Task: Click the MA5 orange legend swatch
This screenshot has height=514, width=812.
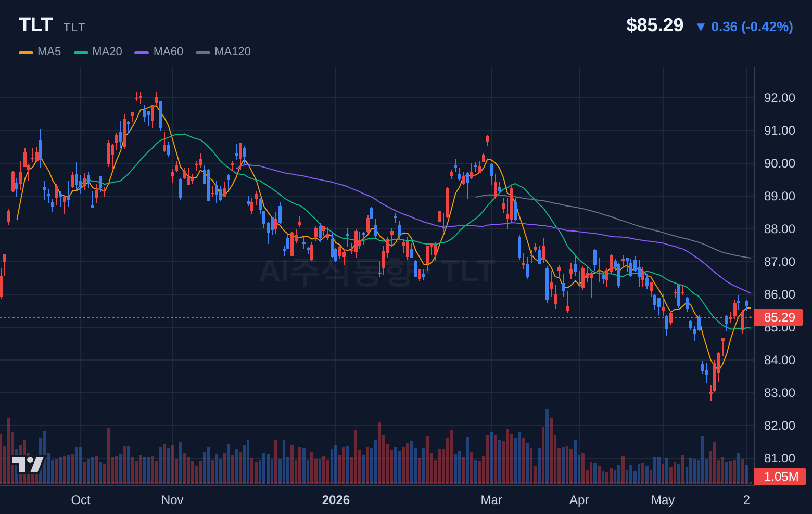Action: [26, 52]
